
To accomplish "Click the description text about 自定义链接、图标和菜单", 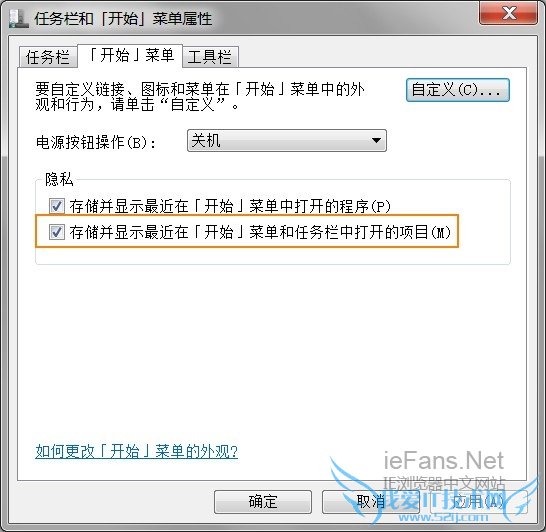I will coord(200,96).
